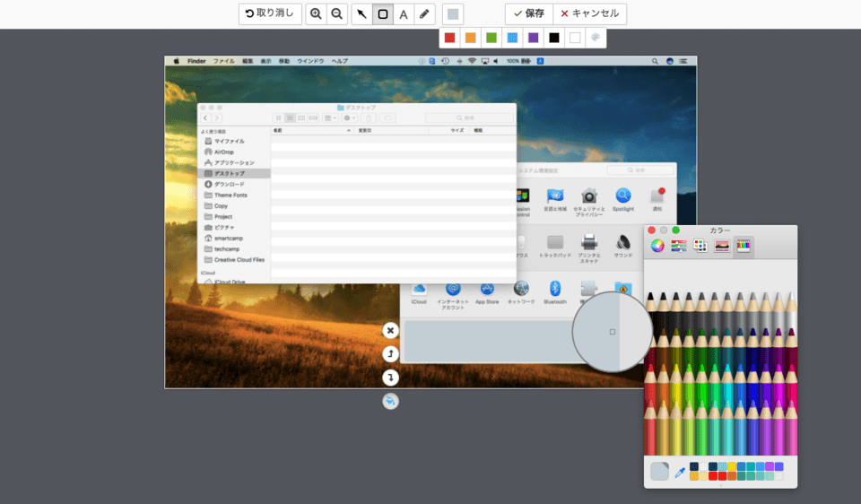
Task: Bring the shape forward with the up-arrow button
Action: pyautogui.click(x=390, y=353)
